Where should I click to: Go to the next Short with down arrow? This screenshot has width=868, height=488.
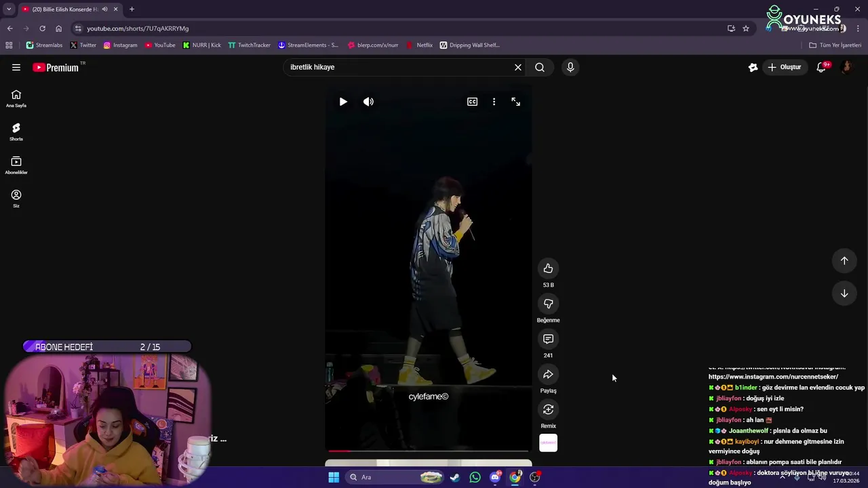pyautogui.click(x=844, y=293)
